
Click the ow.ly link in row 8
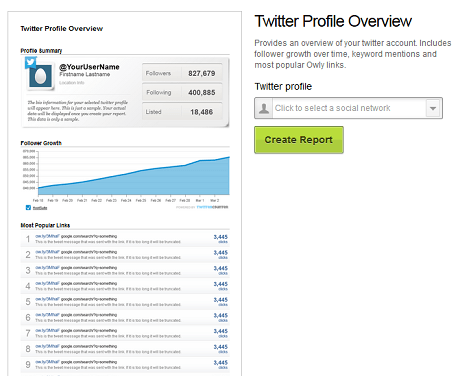click(x=47, y=346)
